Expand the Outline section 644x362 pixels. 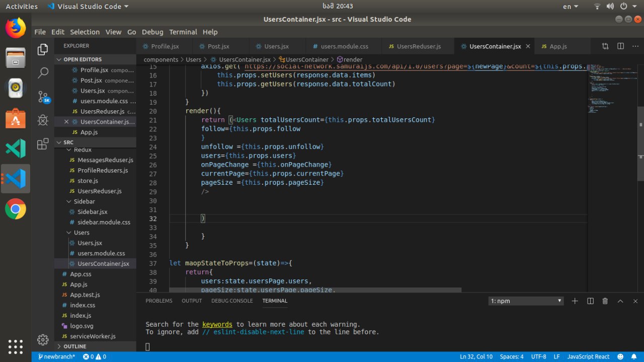[x=74, y=346]
